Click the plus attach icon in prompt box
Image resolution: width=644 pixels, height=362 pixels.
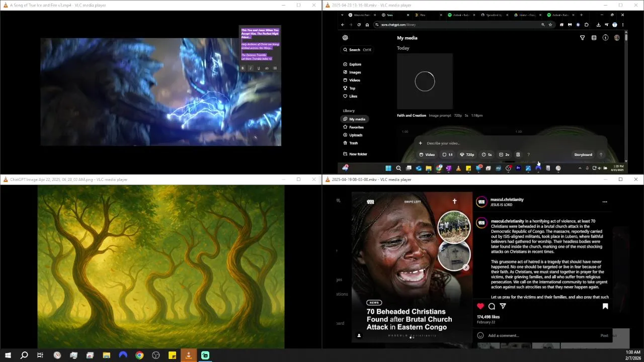(x=421, y=143)
